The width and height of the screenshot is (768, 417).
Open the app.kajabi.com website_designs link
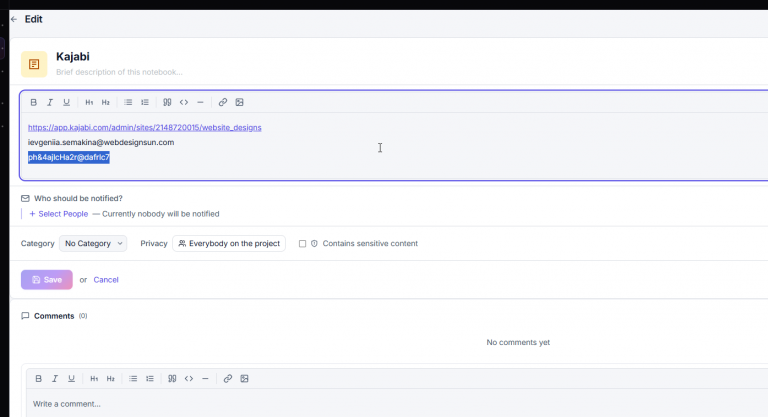click(x=144, y=127)
